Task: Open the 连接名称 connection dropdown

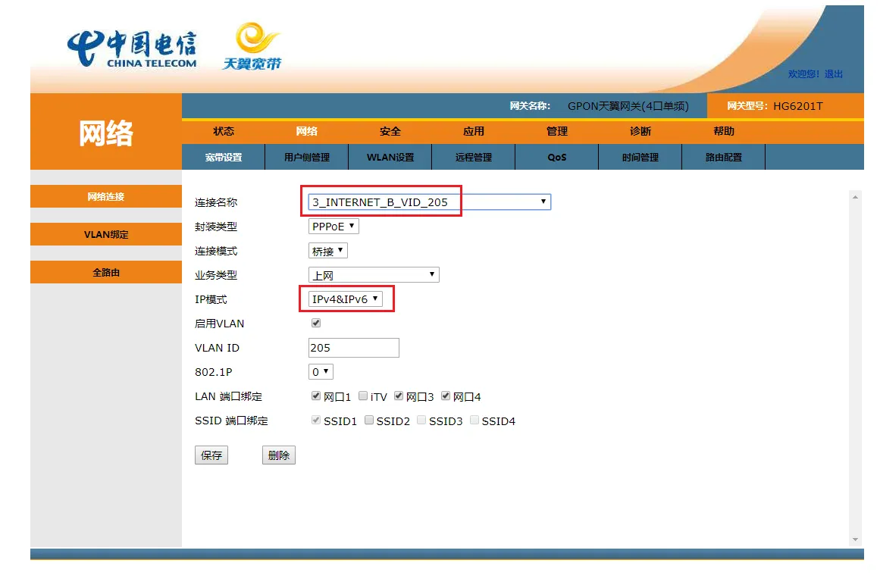Action: tap(429, 202)
